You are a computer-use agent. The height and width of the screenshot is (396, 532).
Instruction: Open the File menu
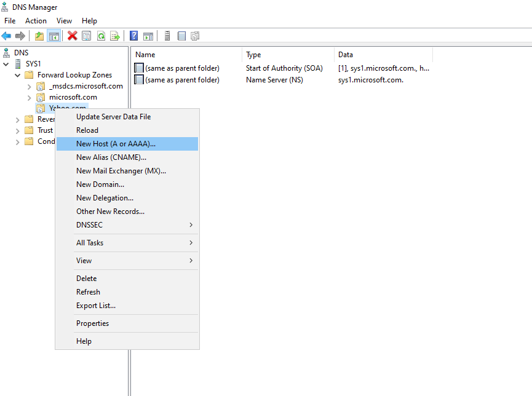click(x=10, y=21)
